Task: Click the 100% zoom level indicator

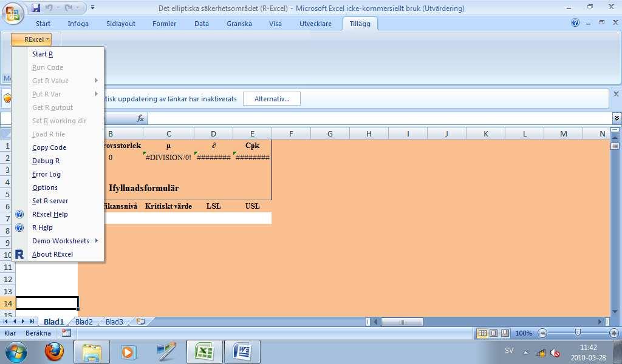Action: point(524,333)
